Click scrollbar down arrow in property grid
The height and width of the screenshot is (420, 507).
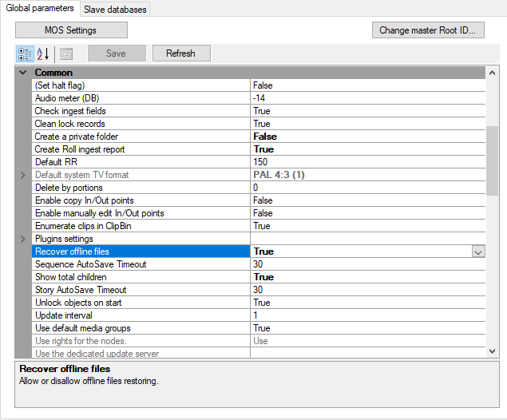click(492, 351)
